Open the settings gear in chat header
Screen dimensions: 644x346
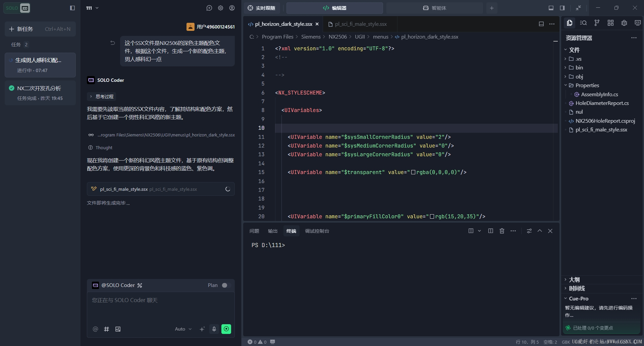click(x=220, y=8)
